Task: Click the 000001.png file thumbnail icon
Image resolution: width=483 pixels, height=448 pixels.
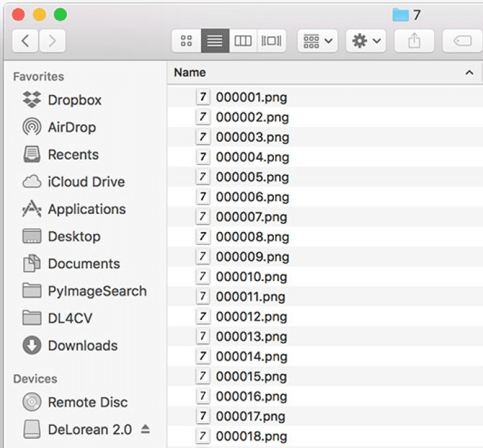Action: tap(203, 97)
